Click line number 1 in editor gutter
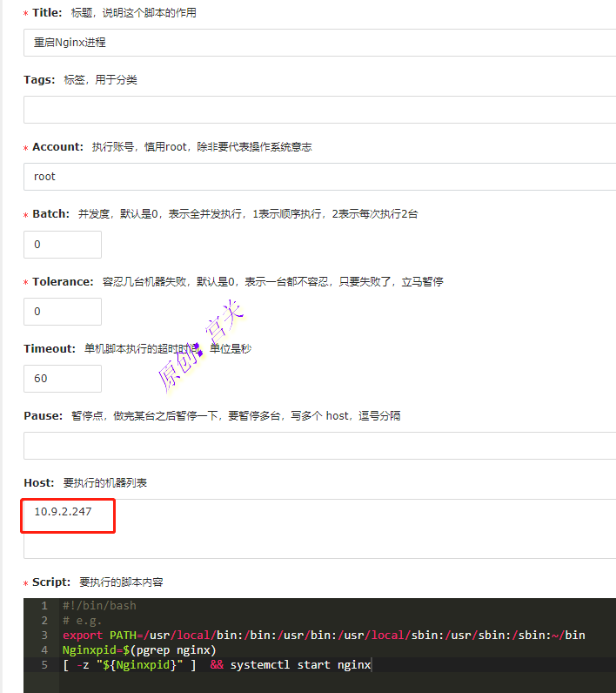This screenshot has width=616, height=693. (x=43, y=605)
